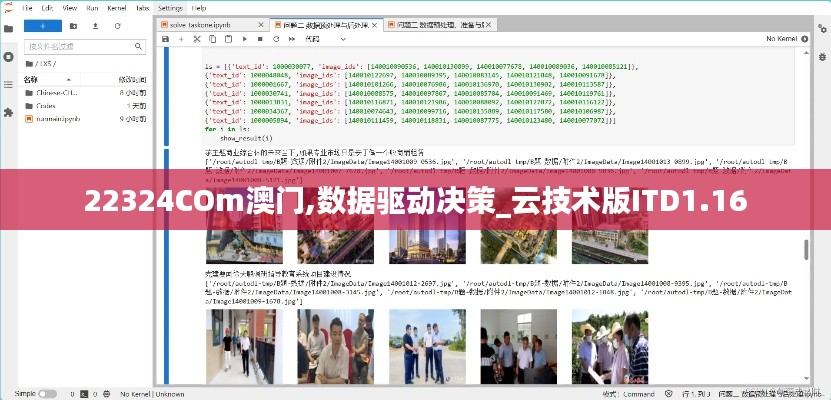This screenshot has width=831, height=400.
Task: Click the notebook scrollbar down arrow
Action: pos(806,378)
